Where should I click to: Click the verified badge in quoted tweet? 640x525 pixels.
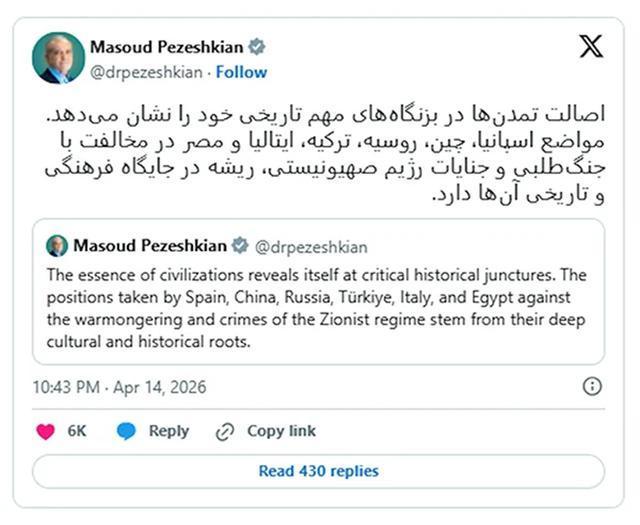[x=240, y=246]
